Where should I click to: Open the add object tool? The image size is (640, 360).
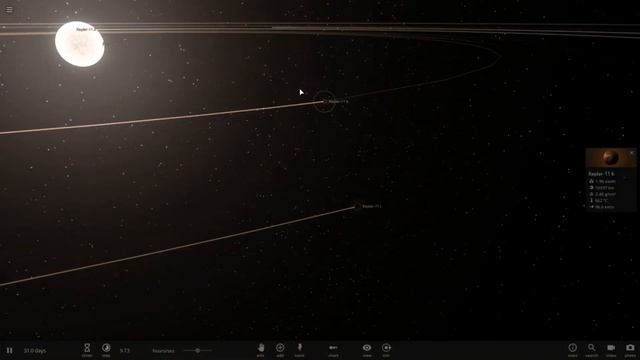point(280,350)
